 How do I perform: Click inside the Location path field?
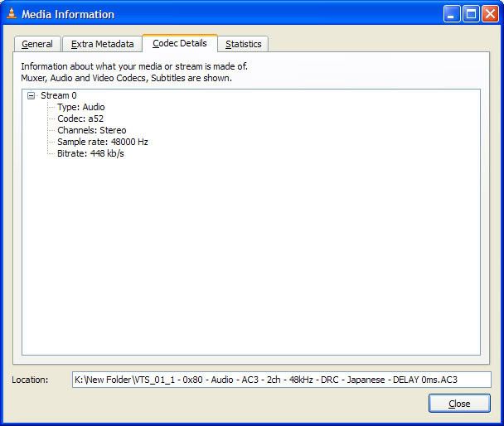click(x=282, y=380)
